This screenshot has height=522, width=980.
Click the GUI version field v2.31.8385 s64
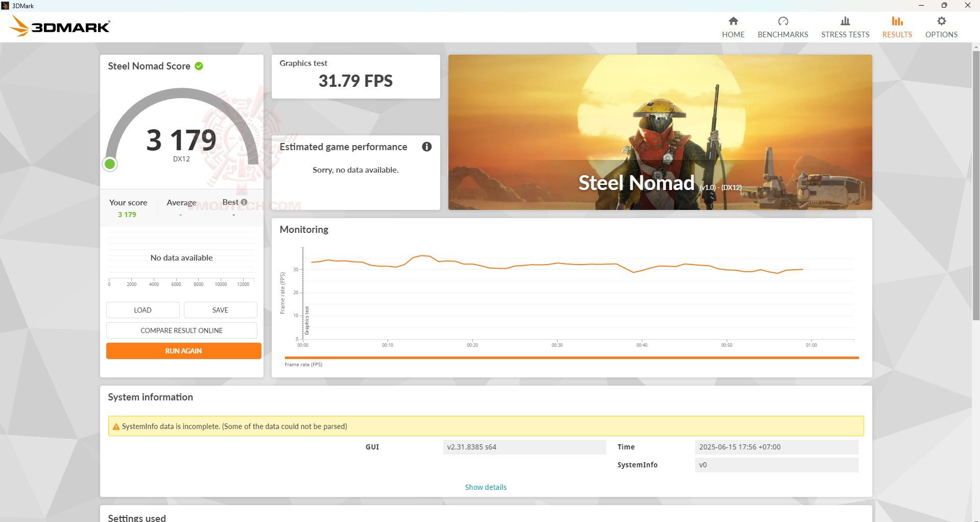point(524,447)
